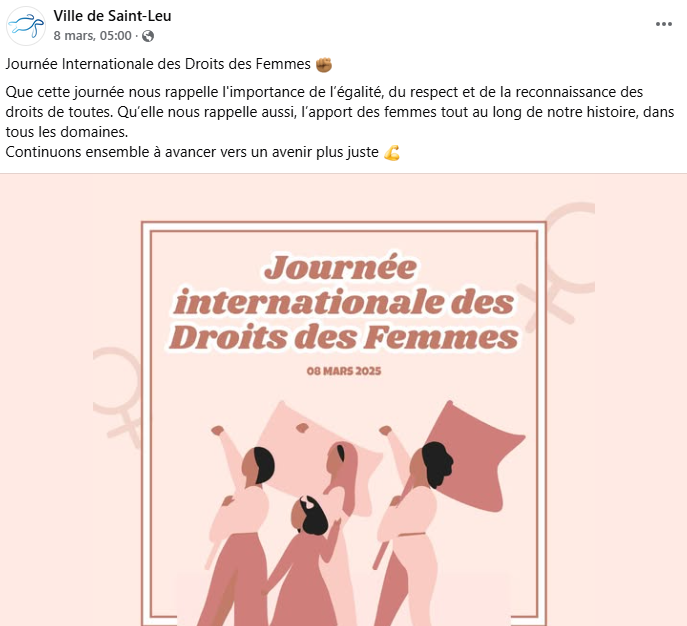Open the post's three-dots options menu
Screen dimensions: 687x626
pyautogui.click(x=663, y=24)
